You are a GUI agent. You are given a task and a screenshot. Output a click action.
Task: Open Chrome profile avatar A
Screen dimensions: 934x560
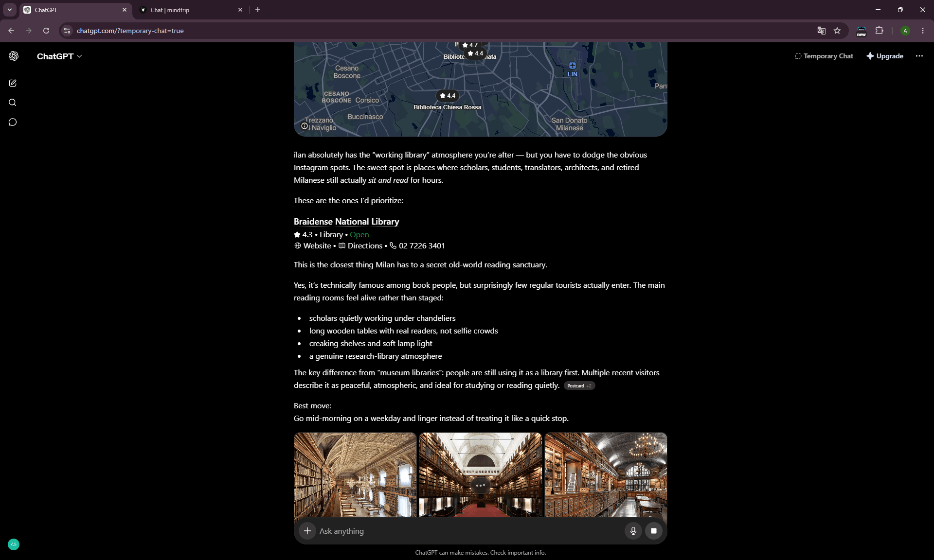coord(905,31)
